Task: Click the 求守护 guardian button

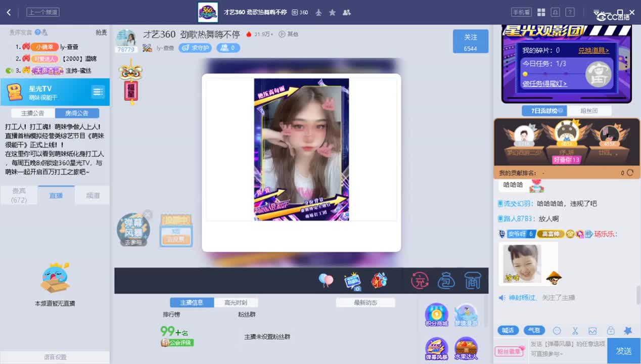Action: coord(195,48)
